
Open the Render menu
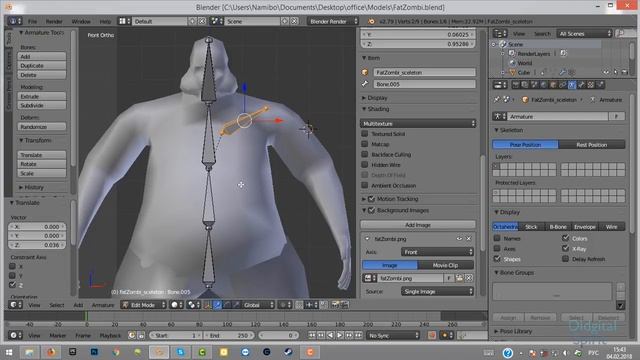point(54,21)
